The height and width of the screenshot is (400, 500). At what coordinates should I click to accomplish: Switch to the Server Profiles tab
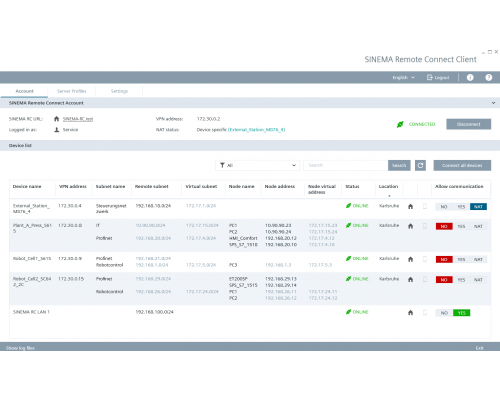pyautogui.click(x=72, y=91)
